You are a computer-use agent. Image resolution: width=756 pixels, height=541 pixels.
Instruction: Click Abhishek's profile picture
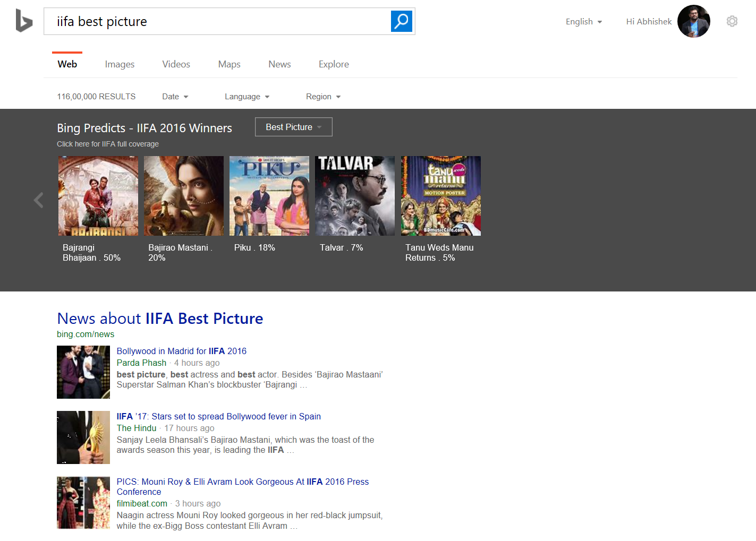pos(693,21)
